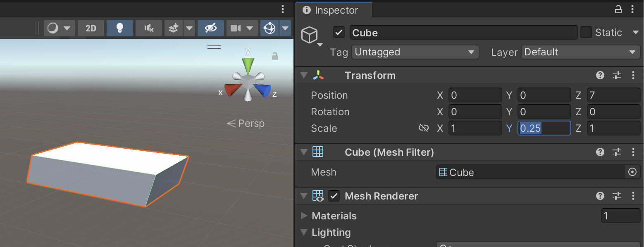Lock the Inspector with the padlock icon
This screenshot has width=644, height=247.
[618, 9]
